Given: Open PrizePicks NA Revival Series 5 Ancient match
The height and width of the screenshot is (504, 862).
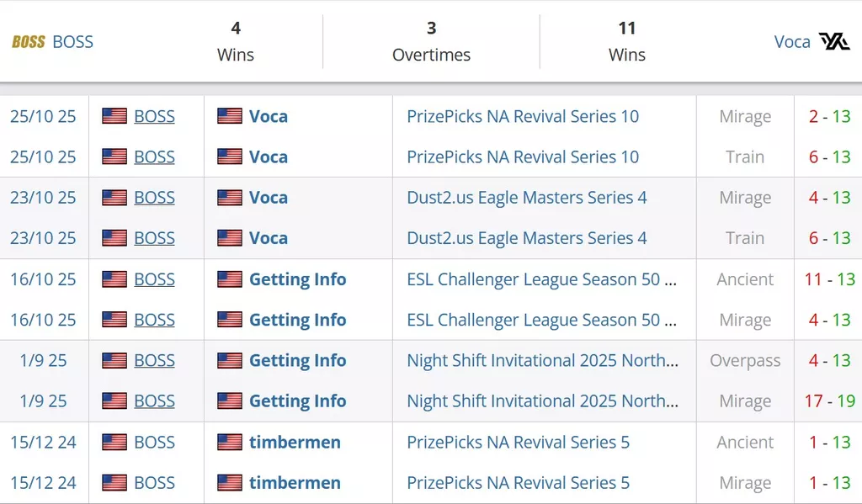Looking at the screenshot, I should [518, 443].
